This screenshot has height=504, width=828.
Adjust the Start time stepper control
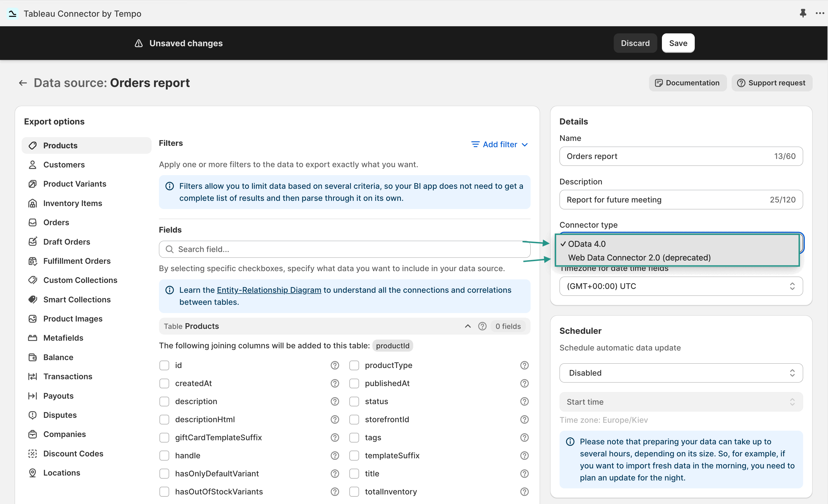(x=792, y=401)
